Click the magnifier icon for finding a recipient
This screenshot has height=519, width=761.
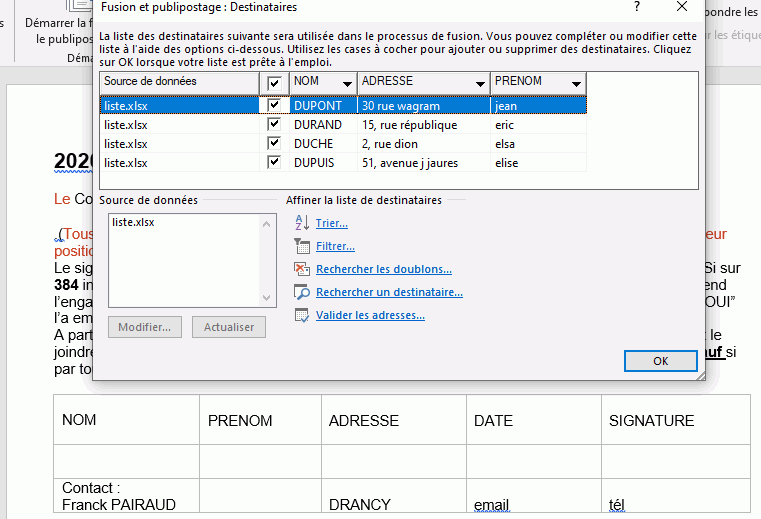(302, 292)
